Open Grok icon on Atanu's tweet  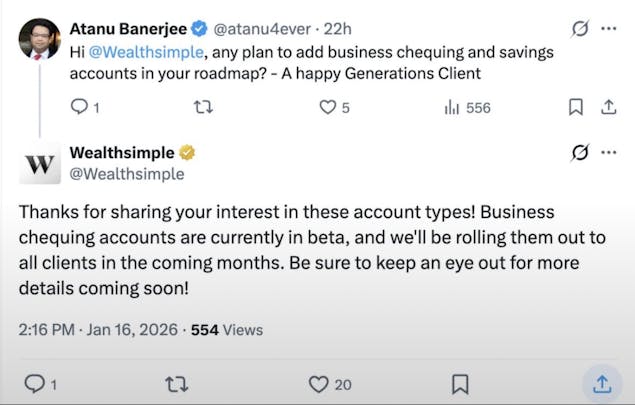pos(579,28)
